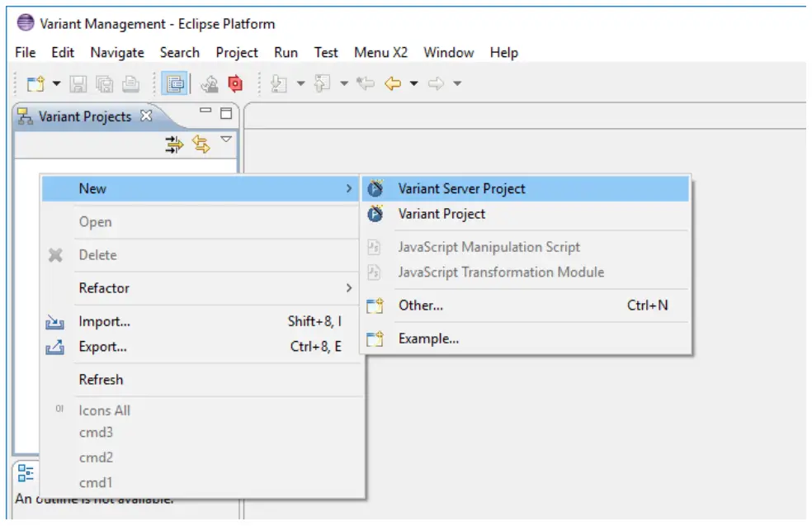Open the Menu X2 menu
The image size is (812, 526).
[380, 52]
